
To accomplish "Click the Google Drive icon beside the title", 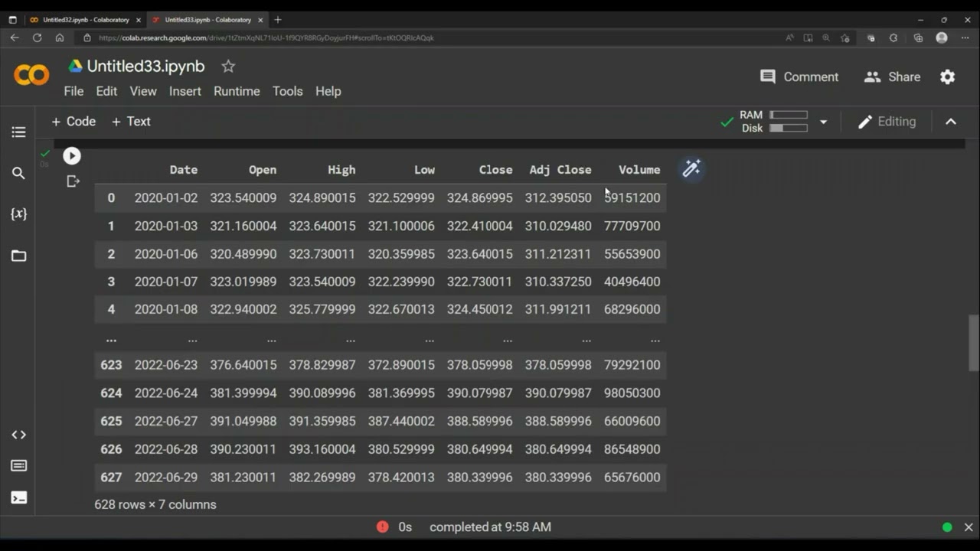I will pyautogui.click(x=75, y=67).
